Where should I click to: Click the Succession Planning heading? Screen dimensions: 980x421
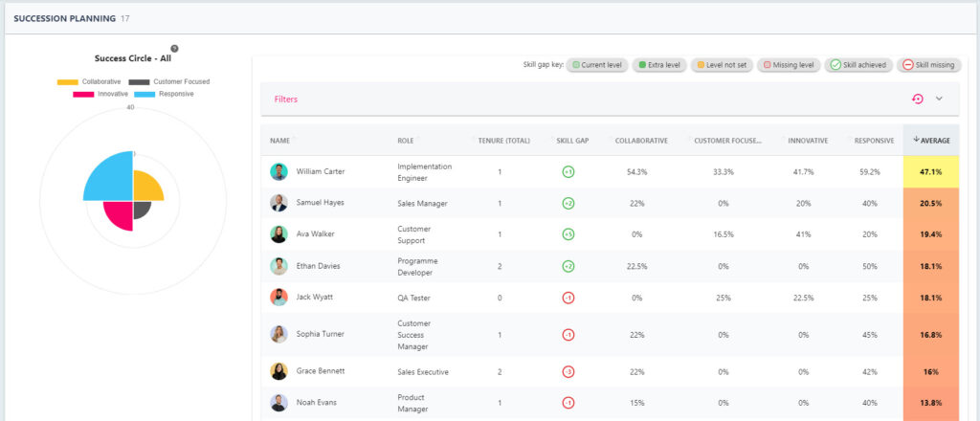coord(64,19)
